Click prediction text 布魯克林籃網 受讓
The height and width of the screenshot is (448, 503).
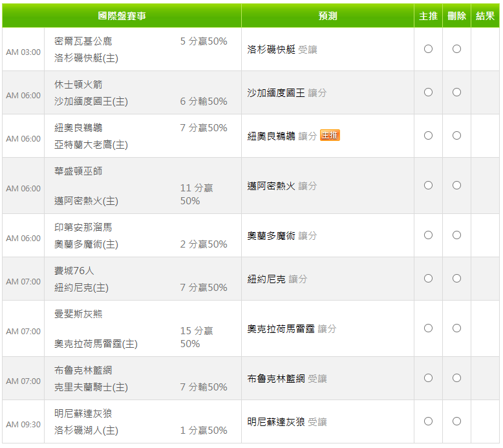point(287,379)
